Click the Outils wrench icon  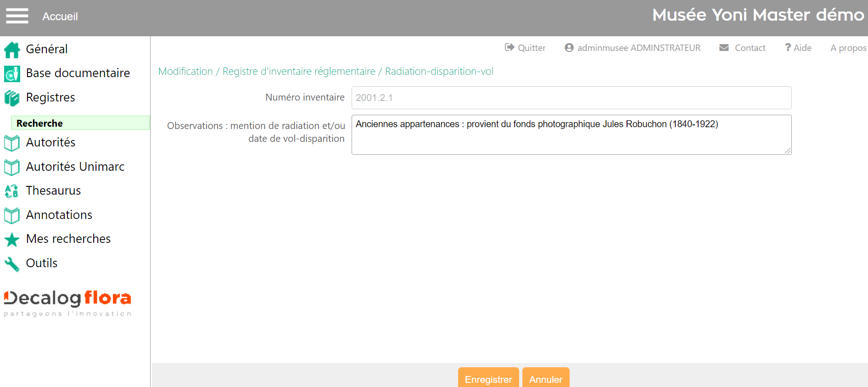[x=12, y=264]
